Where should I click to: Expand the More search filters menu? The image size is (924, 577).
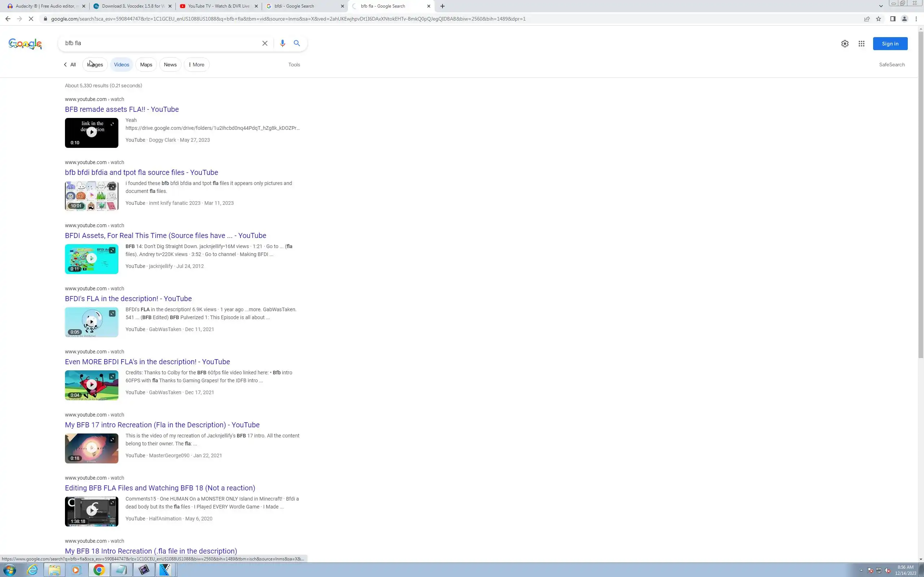click(197, 65)
